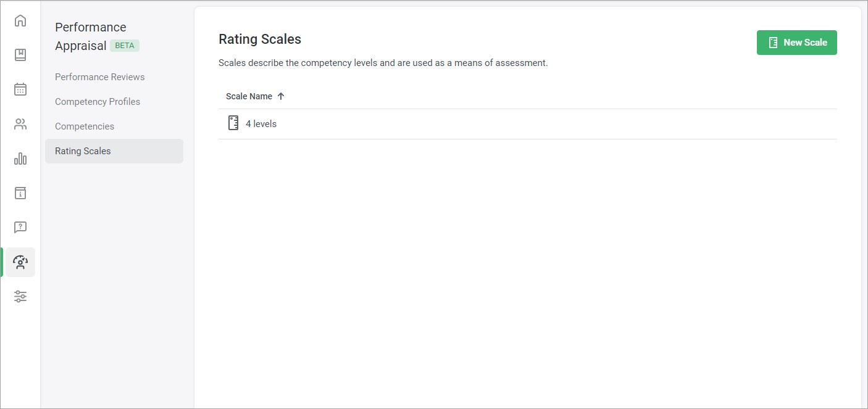Go to Competency Profiles section
This screenshot has width=868, height=409.
pos(98,102)
